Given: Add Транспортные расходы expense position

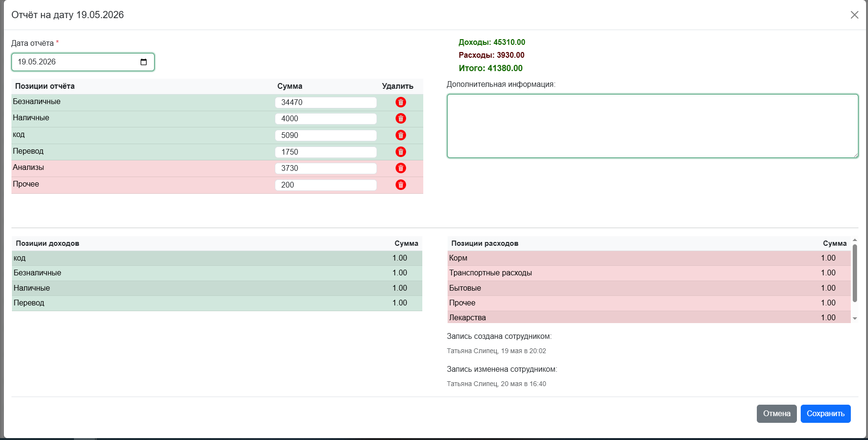Looking at the screenshot, I should (x=649, y=273).
